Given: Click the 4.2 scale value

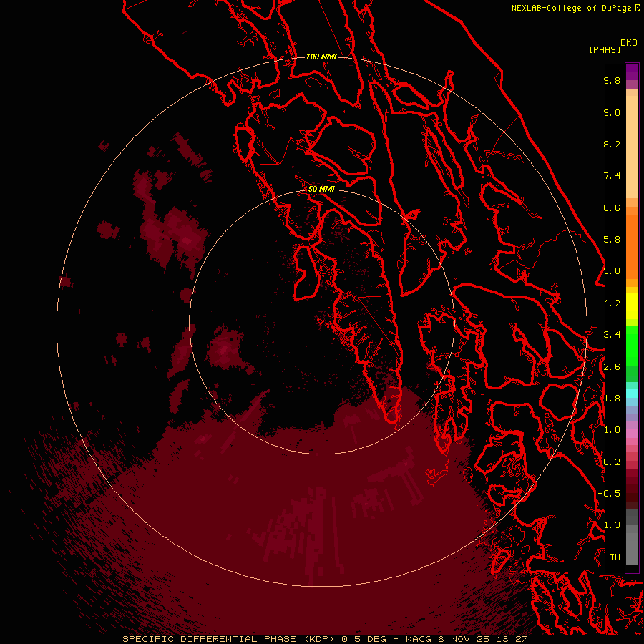Looking at the screenshot, I should click(x=612, y=303).
